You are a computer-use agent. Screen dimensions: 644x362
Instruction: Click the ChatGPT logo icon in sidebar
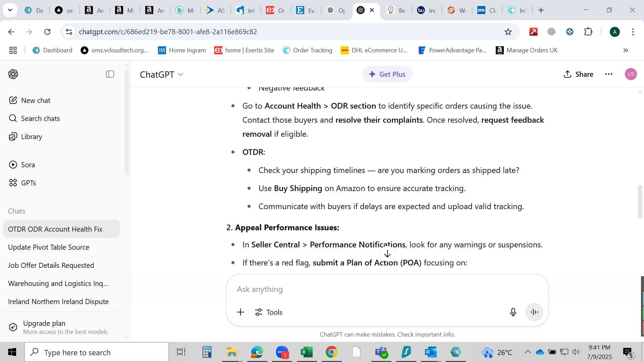click(13, 74)
